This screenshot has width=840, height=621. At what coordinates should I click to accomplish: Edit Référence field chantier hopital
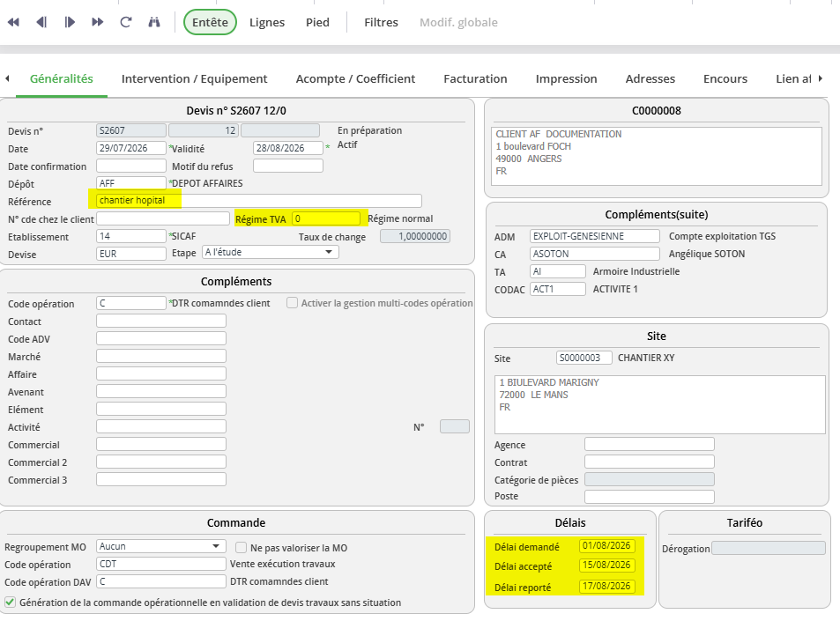click(259, 201)
